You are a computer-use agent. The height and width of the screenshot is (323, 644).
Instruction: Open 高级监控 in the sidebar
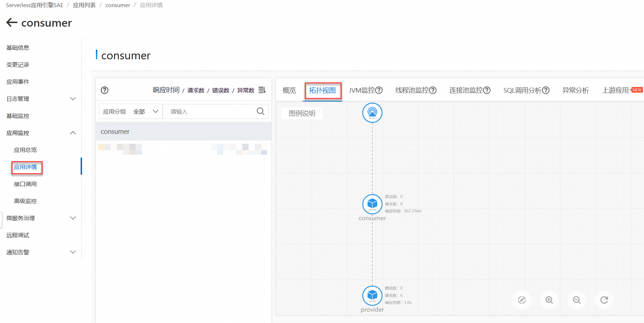click(25, 201)
